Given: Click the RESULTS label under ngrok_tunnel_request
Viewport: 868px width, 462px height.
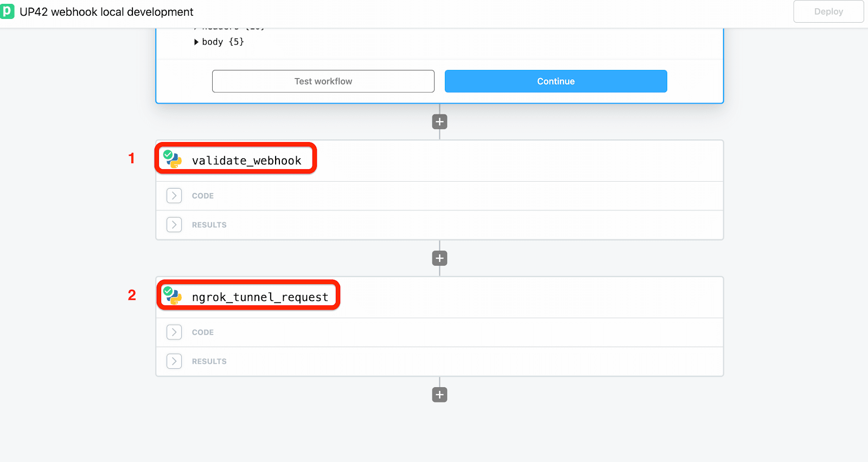Looking at the screenshot, I should point(209,361).
